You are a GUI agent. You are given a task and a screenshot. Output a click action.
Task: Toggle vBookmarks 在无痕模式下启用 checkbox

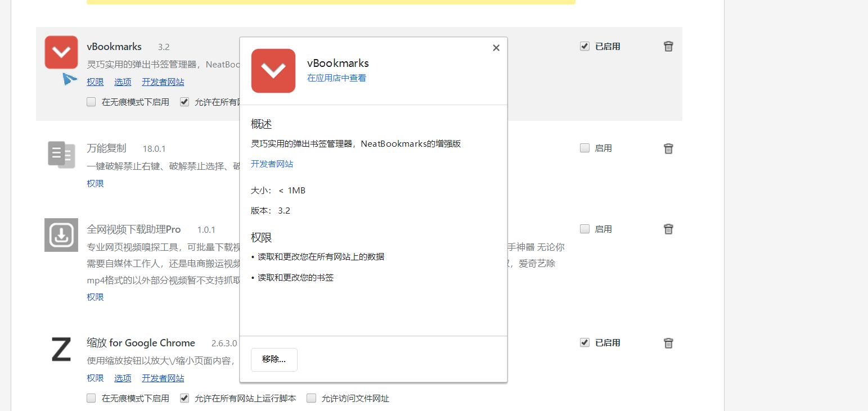pos(91,102)
